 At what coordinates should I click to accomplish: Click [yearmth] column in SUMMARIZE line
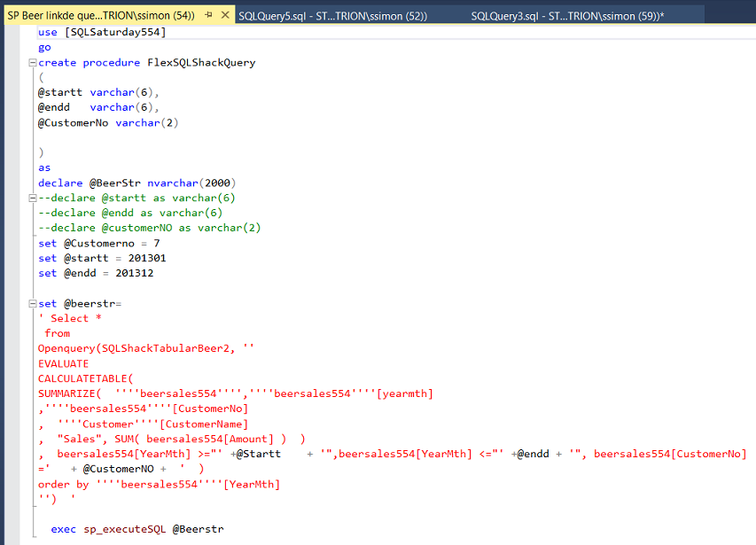(404, 393)
